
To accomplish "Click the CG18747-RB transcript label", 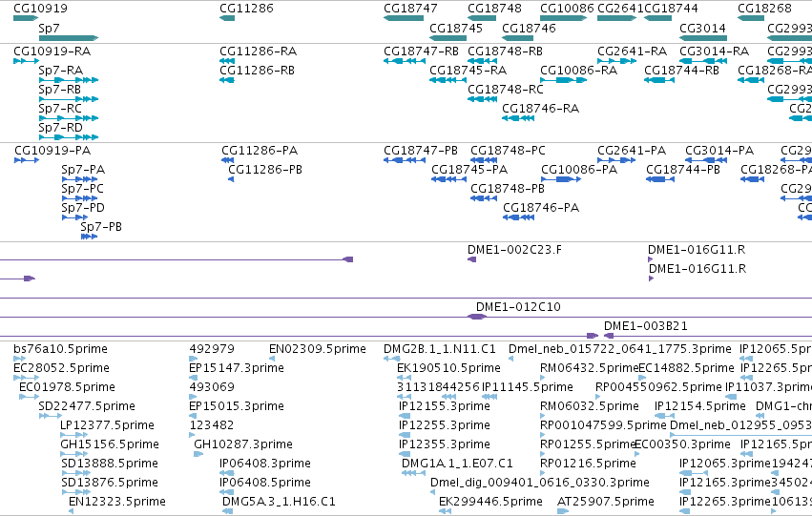I will (x=421, y=52).
